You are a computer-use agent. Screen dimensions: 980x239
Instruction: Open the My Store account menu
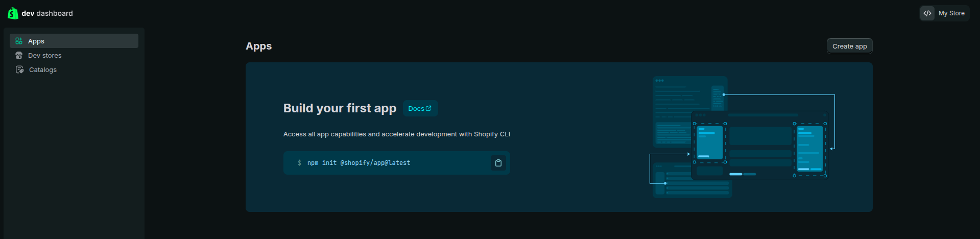coord(945,13)
